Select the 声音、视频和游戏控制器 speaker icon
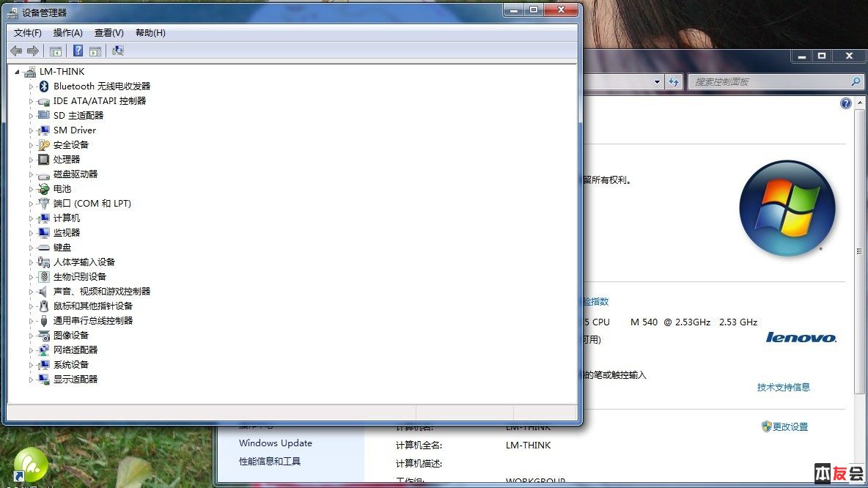Viewport: 868px width, 488px height. click(x=44, y=292)
